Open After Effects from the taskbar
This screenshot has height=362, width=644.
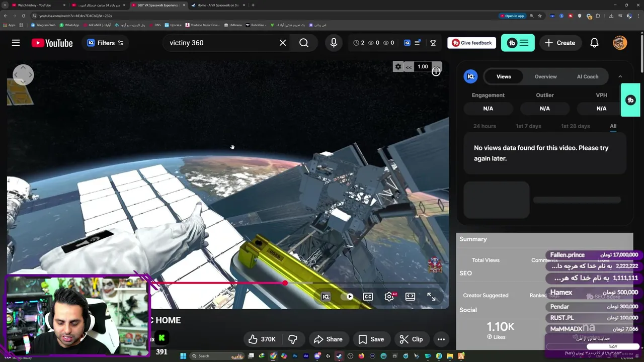click(x=305, y=356)
